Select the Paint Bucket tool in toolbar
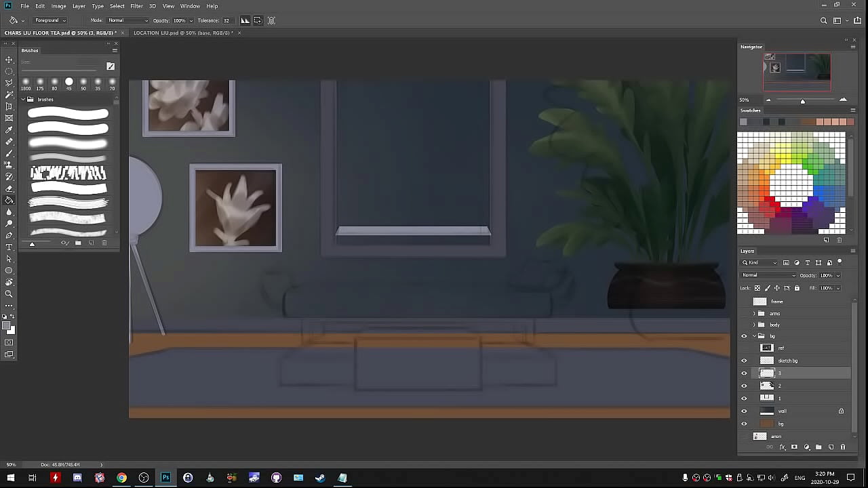 pos(9,201)
